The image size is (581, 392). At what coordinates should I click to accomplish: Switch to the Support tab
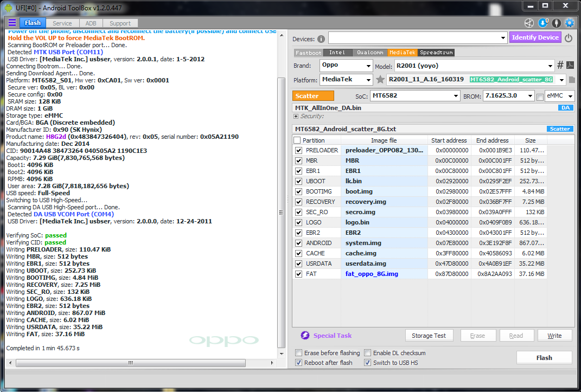click(x=120, y=23)
